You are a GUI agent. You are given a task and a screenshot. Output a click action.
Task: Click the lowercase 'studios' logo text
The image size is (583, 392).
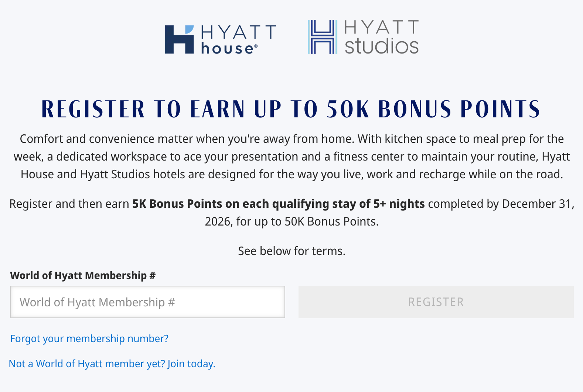click(x=381, y=46)
